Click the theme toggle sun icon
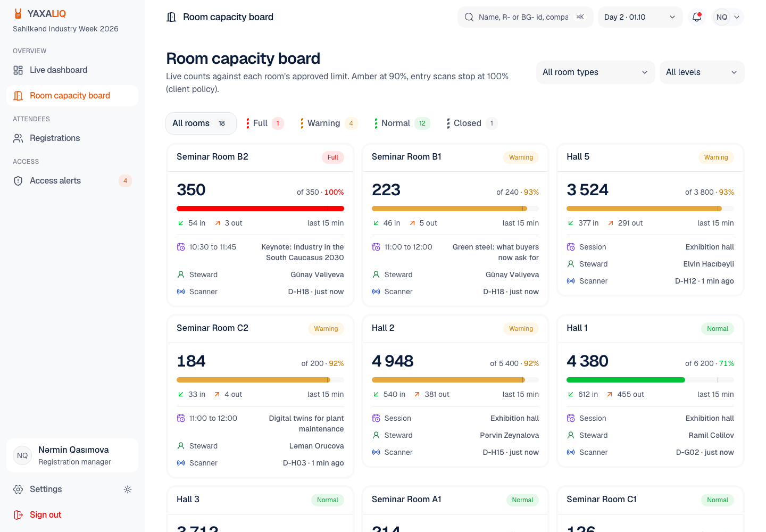766x532 pixels. point(128,489)
